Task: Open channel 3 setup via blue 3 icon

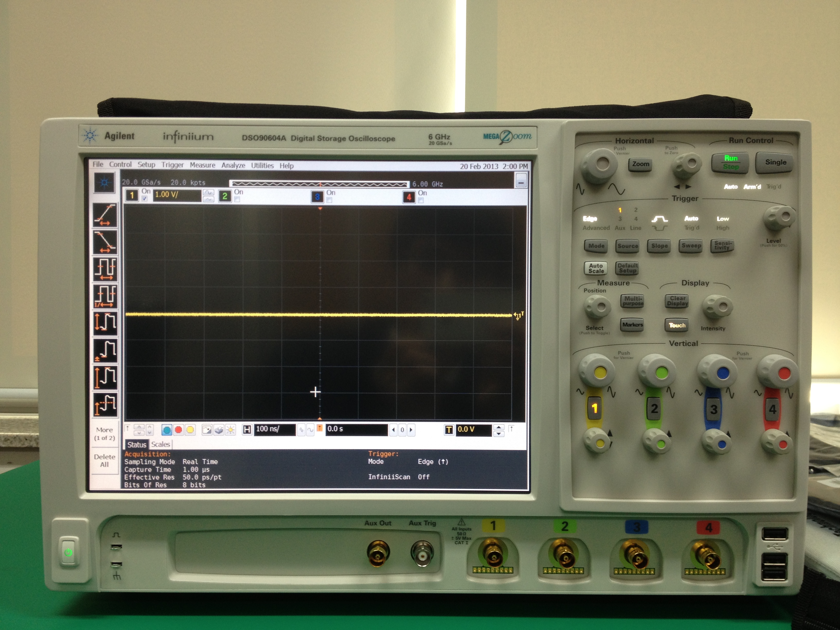Action: [317, 197]
